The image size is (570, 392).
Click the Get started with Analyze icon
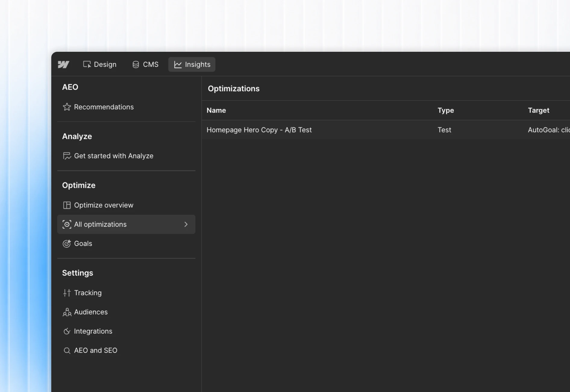(x=67, y=156)
